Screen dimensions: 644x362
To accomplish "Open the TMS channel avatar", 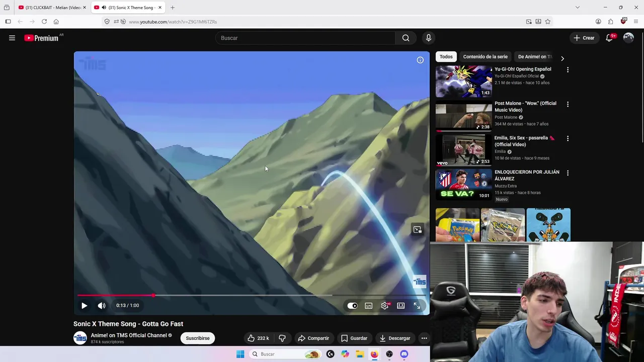I will point(80,338).
